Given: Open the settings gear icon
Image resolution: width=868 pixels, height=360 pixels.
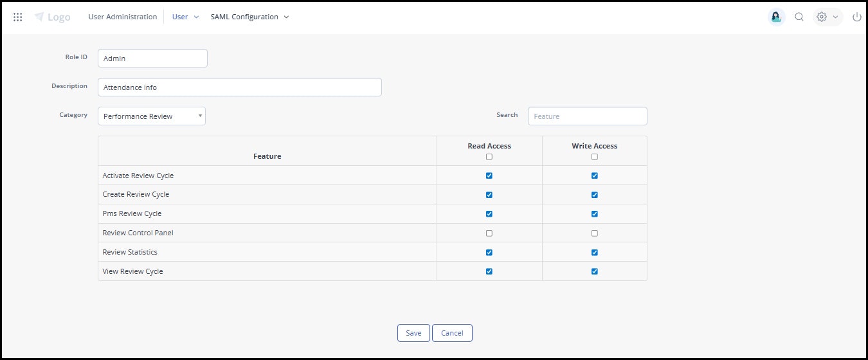Looking at the screenshot, I should coord(821,17).
